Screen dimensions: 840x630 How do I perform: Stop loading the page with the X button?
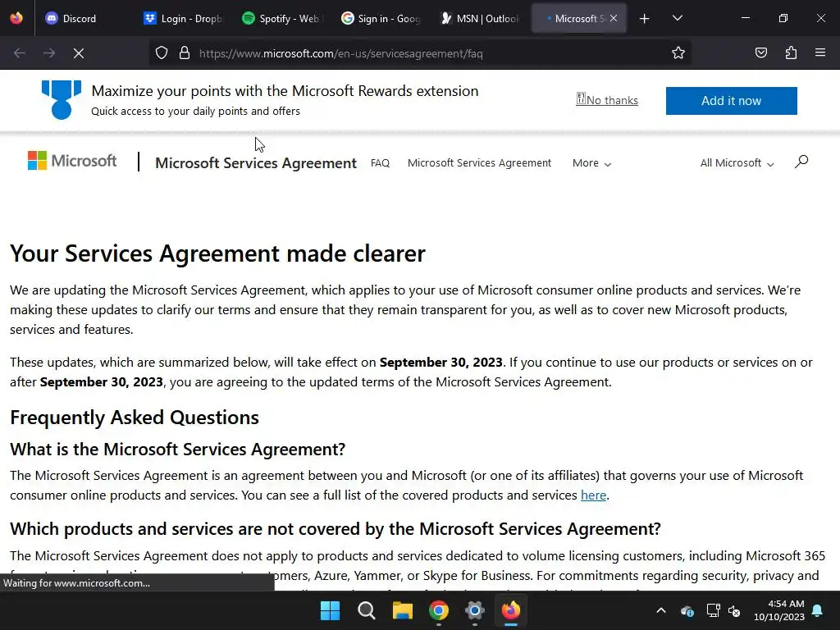pos(78,53)
